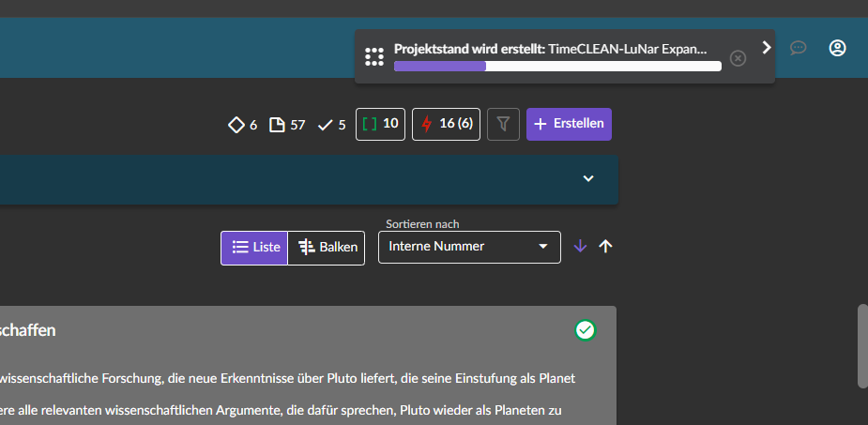Switch to Liste view
The image size is (868, 425).
coord(254,248)
